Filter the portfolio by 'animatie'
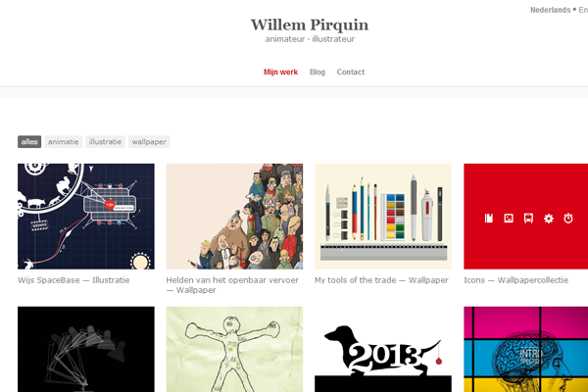The image size is (588, 392). pyautogui.click(x=63, y=142)
